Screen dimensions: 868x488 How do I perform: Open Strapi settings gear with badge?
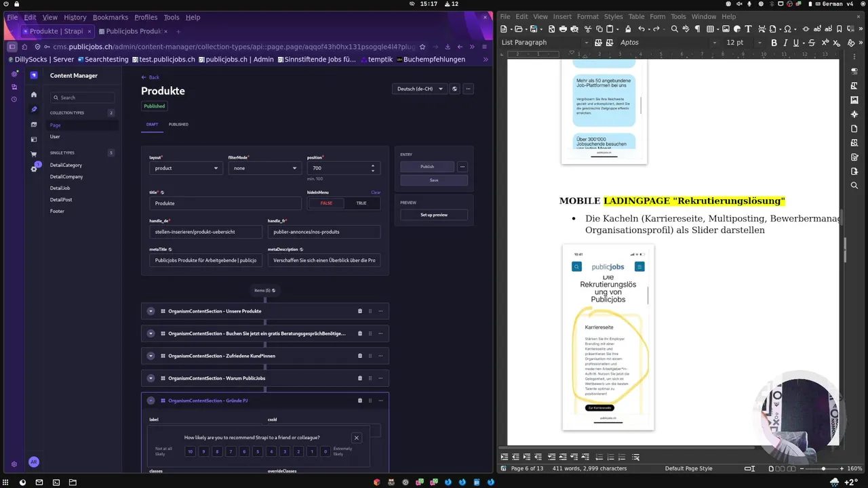(x=34, y=168)
